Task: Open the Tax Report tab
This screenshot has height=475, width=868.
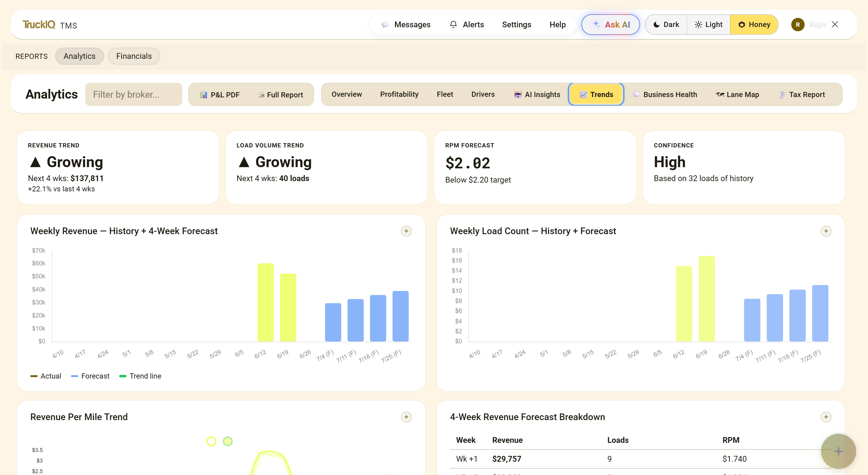Action: pos(802,95)
